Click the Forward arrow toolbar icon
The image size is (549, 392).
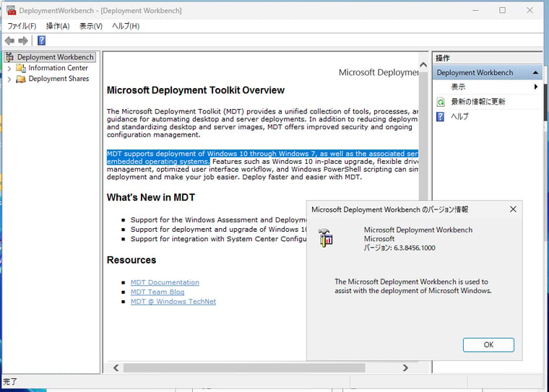pyautogui.click(x=23, y=41)
